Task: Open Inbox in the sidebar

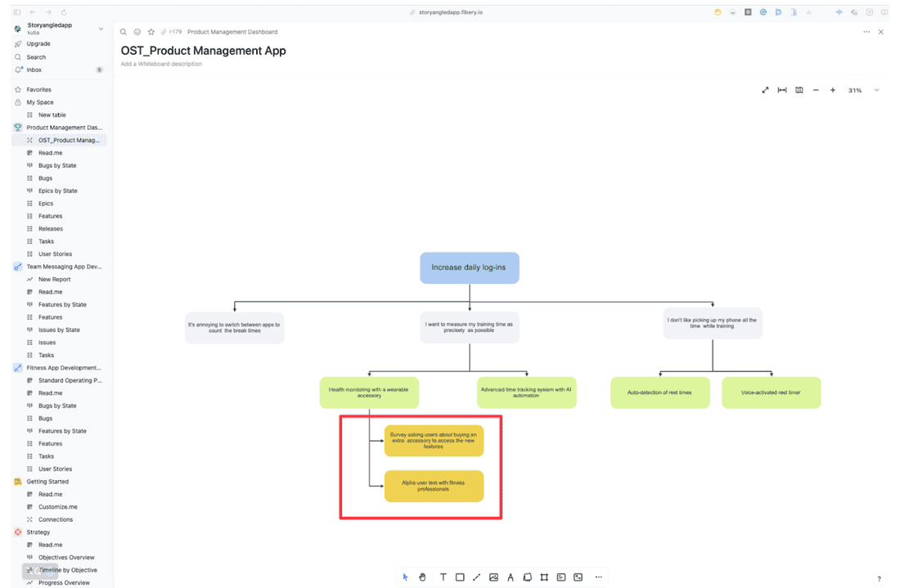Action: coord(34,70)
